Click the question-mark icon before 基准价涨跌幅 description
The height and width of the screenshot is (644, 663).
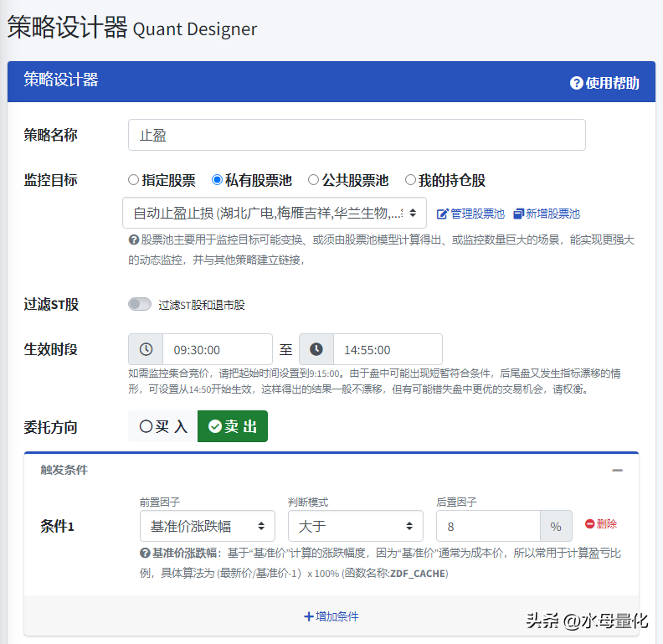(x=145, y=553)
